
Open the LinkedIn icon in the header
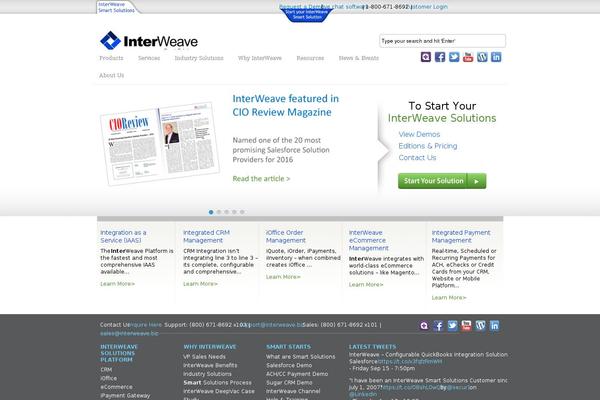pos(496,57)
